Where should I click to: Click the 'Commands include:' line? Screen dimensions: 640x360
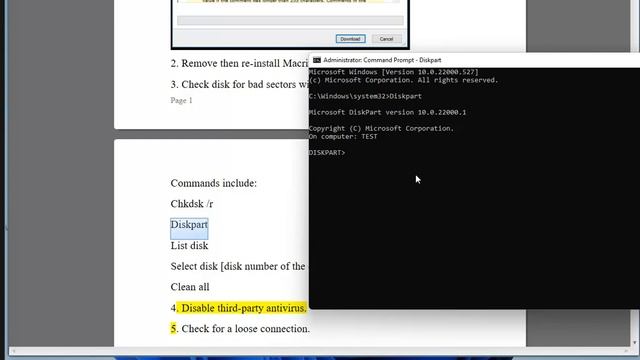(x=213, y=183)
